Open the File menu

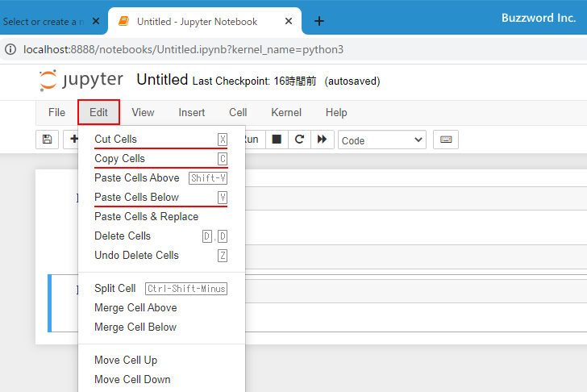point(56,112)
